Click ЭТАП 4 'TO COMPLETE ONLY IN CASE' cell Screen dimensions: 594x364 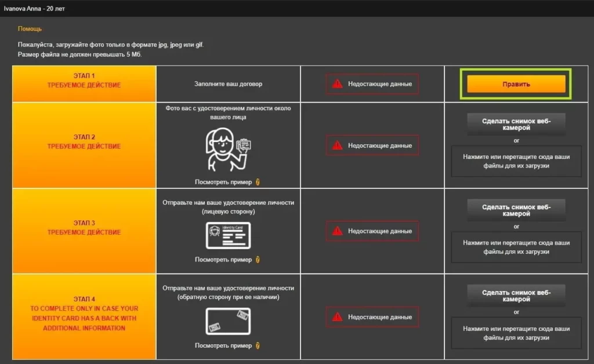click(84, 316)
